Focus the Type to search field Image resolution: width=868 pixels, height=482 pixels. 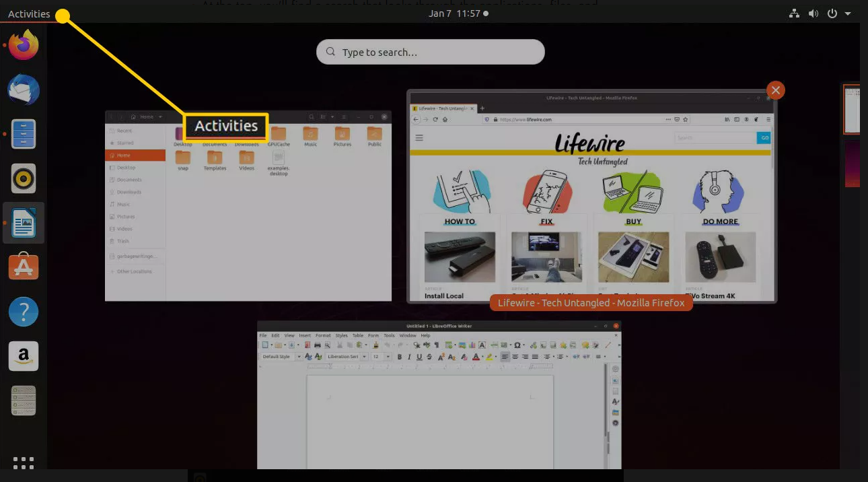[431, 52]
